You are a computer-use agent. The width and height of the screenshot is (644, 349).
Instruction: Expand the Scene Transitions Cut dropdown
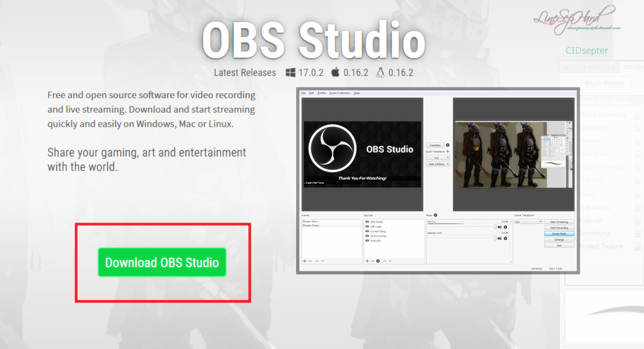528,222
